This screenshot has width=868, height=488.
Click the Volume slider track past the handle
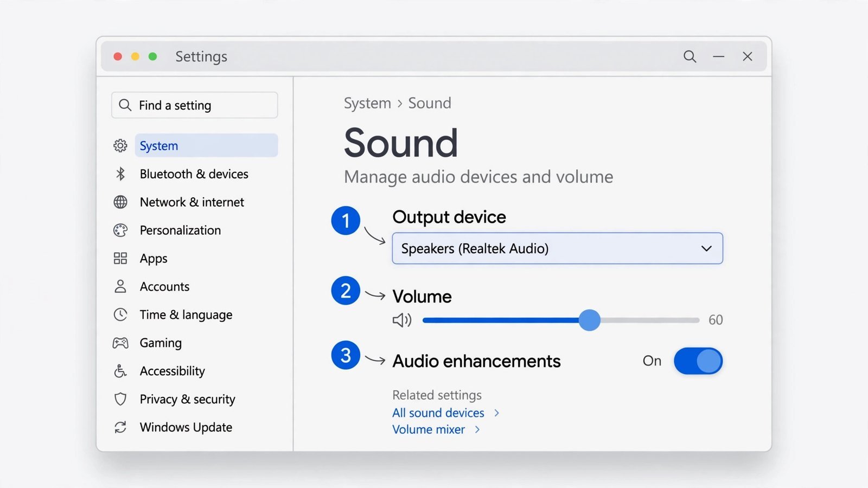pyautogui.click(x=650, y=320)
